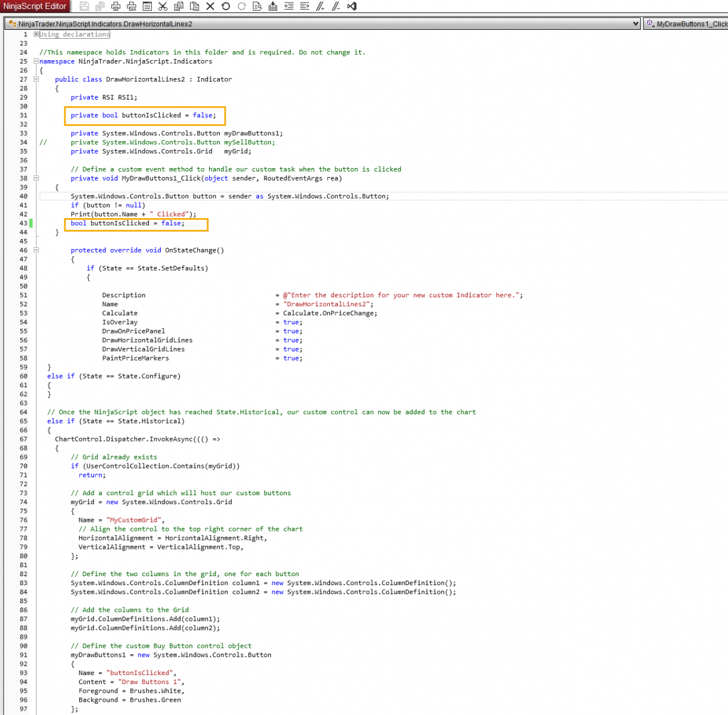Click the Paste clipboard icon
This screenshot has height=715, width=728.
click(x=194, y=7)
